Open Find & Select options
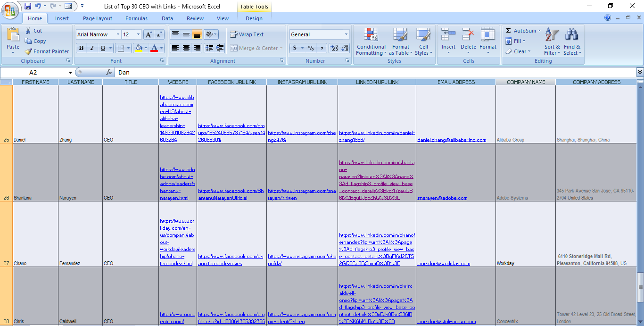The image size is (644, 326). pyautogui.click(x=572, y=42)
